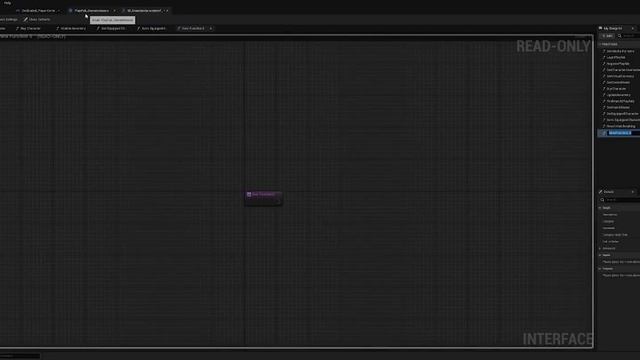The height and width of the screenshot is (360, 640).
Task: Focus the My Blueprint search field
Action: (x=629, y=36)
